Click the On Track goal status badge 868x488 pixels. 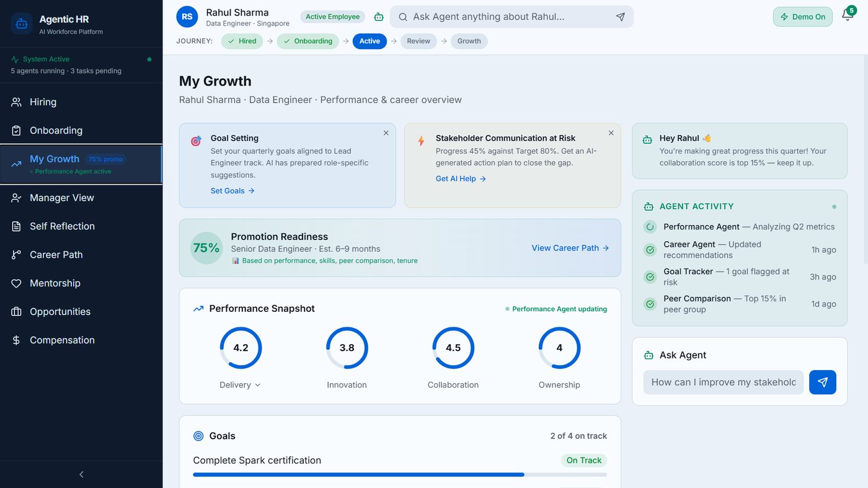point(583,461)
